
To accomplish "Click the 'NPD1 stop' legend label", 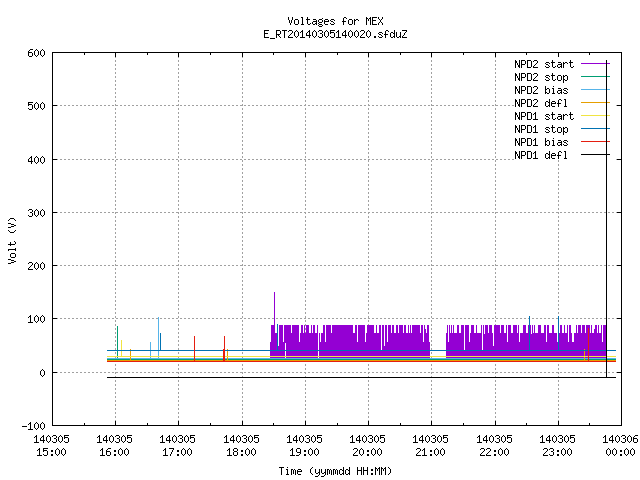I will [541, 129].
